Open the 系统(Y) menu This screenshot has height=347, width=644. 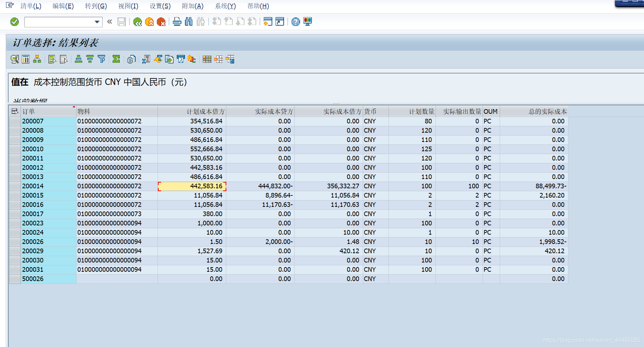225,6
